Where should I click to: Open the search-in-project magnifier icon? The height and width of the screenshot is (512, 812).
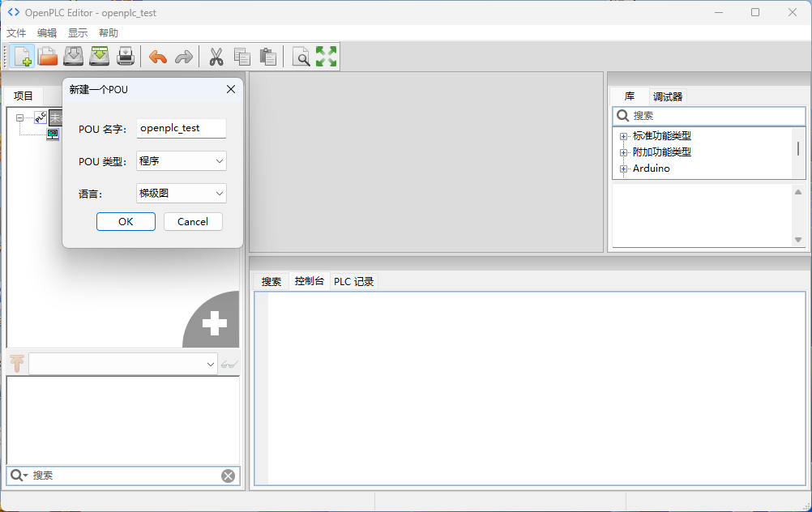pyautogui.click(x=301, y=57)
